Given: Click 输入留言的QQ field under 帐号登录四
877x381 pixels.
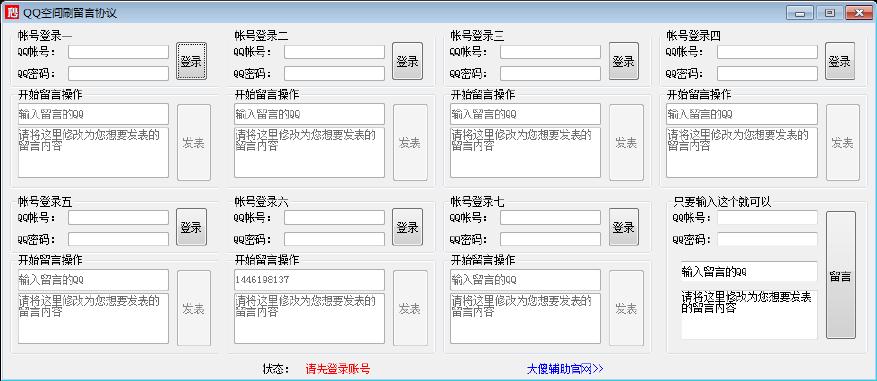Looking at the screenshot, I should tap(742, 114).
